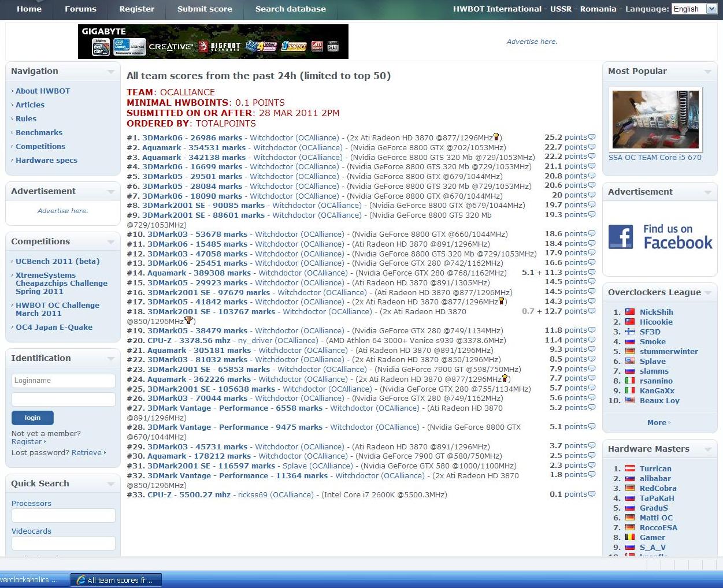Screen dimensions: 723x588
Task: Open Search database from the top bar
Action: pos(290,9)
